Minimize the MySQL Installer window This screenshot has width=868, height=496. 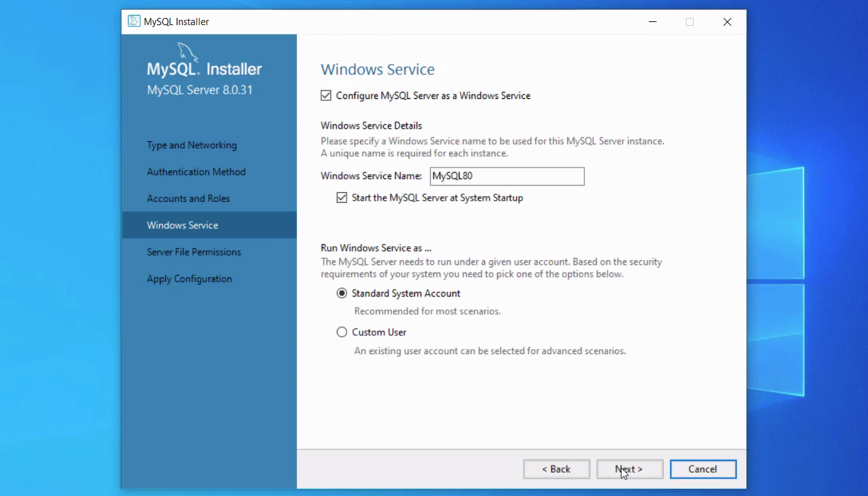[652, 22]
